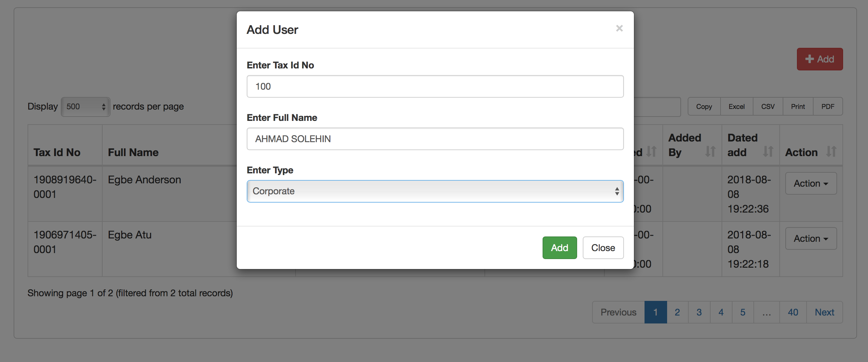Go to page 3 in pagination
This screenshot has width=868, height=362.
point(699,312)
